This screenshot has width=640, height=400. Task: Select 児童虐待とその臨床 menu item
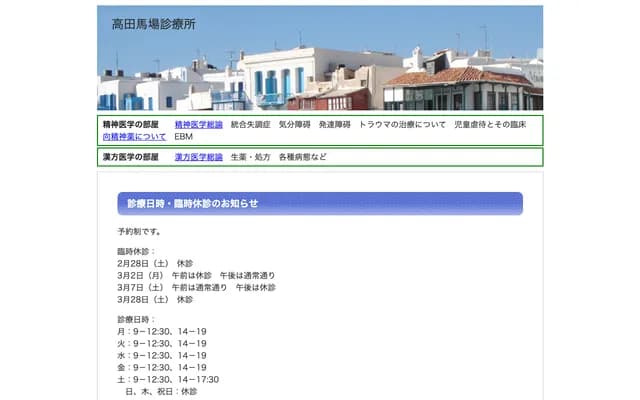pos(490,124)
